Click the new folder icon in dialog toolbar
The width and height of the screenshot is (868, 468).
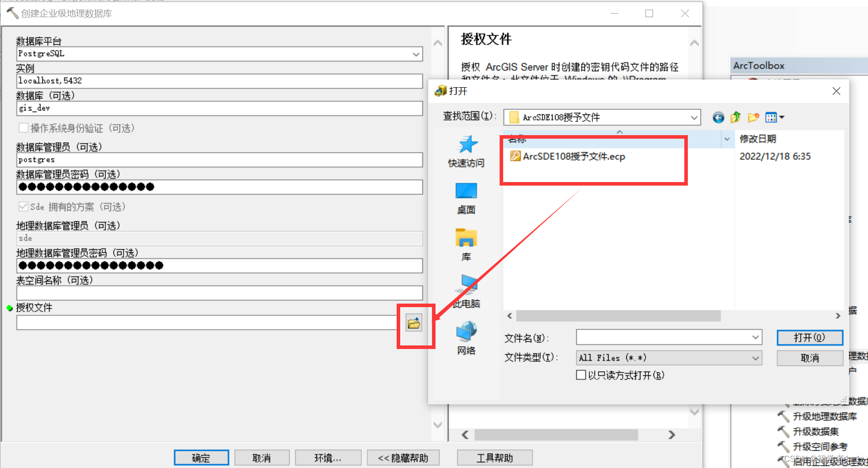pos(753,117)
